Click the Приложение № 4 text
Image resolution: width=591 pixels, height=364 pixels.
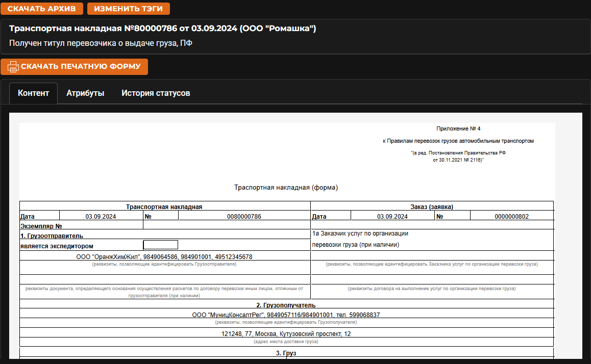[458, 129]
